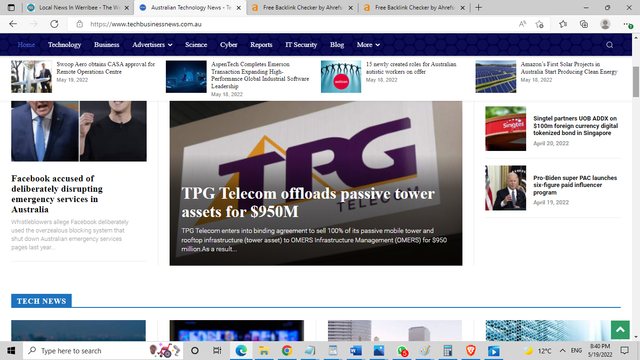Click the browser address bar URL
The image size is (640, 360).
pos(146,24)
